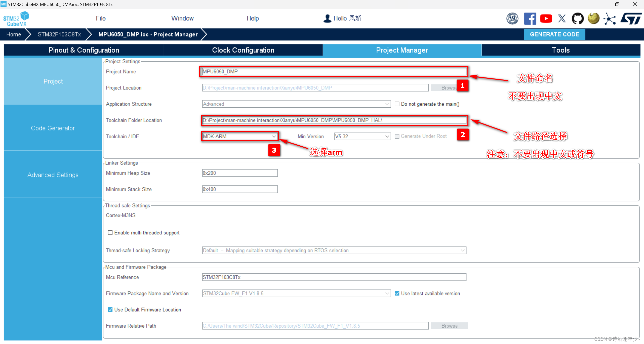Click the ST community network icon
Viewport: 644px width, 344px height.
coord(610,19)
